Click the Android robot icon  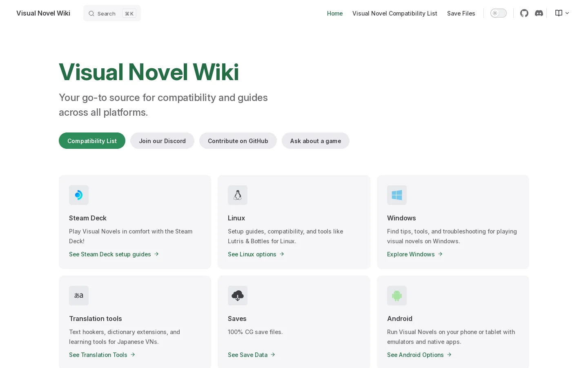pos(397,296)
